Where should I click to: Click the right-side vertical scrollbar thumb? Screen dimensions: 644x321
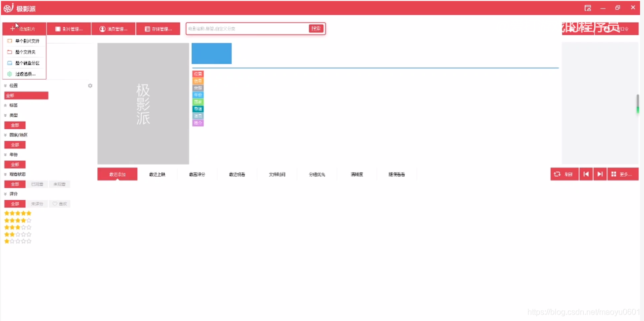(638, 104)
